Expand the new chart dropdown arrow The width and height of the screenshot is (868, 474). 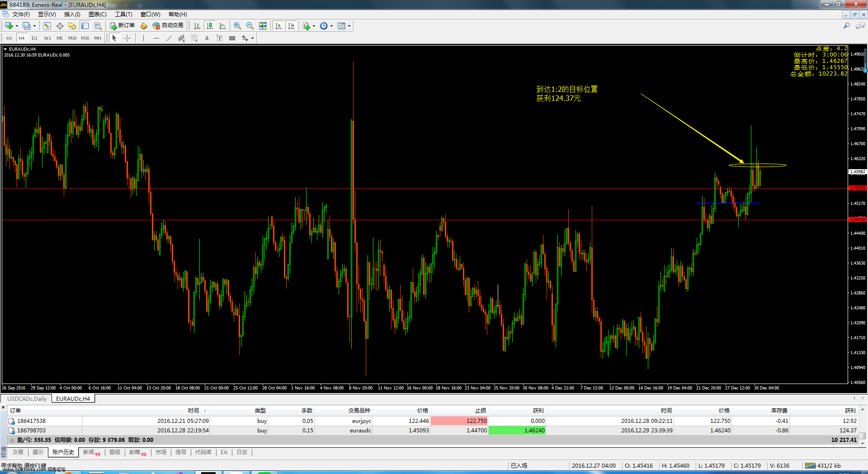[x=17, y=26]
